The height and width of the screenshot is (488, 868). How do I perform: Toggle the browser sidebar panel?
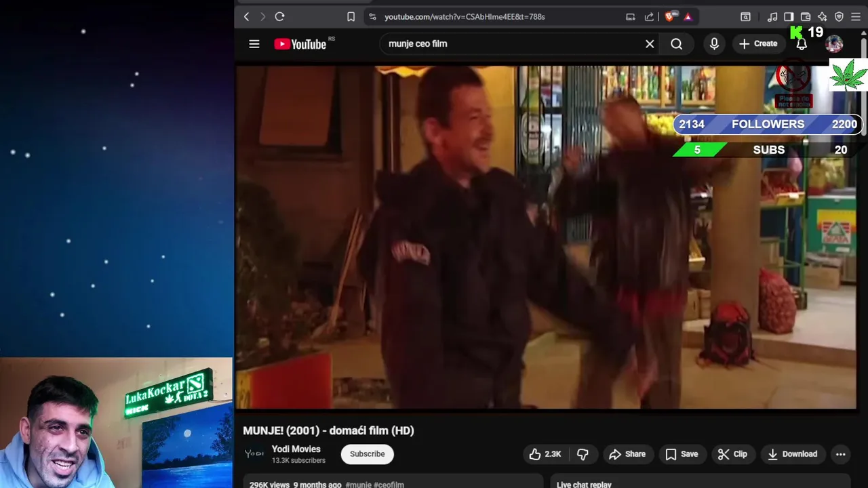tap(789, 17)
